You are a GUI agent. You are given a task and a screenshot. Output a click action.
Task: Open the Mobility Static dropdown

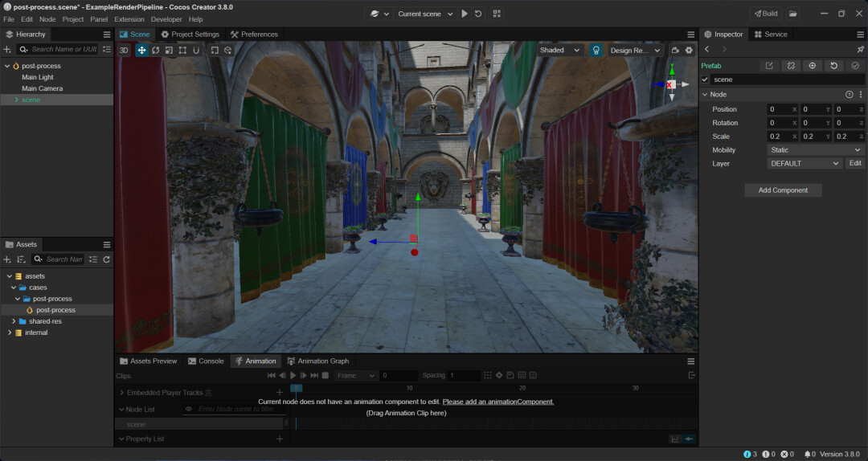[815, 150]
